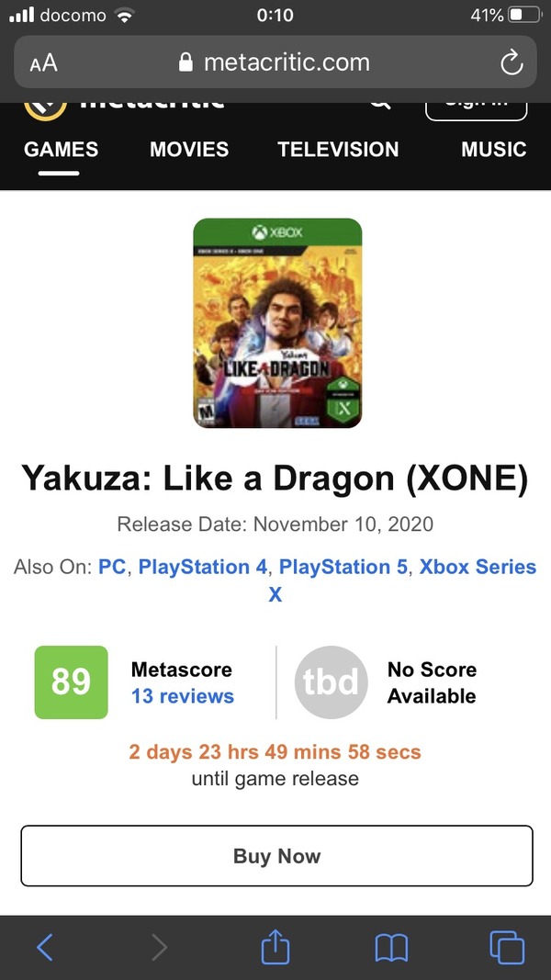Tap the Yakuza Like a Dragon cover art
Screen dimensions: 551x980
tap(277, 323)
